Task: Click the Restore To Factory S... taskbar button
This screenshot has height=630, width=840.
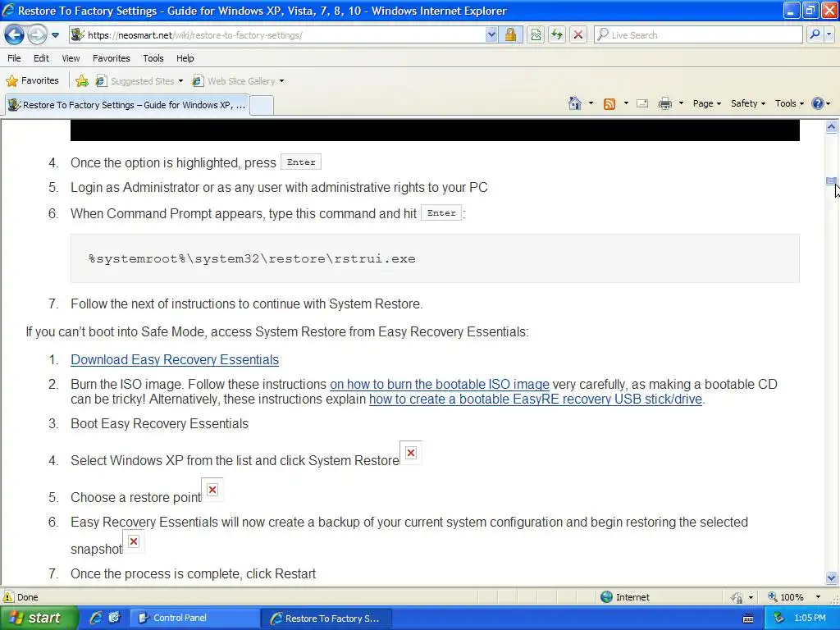Action: [x=326, y=618]
